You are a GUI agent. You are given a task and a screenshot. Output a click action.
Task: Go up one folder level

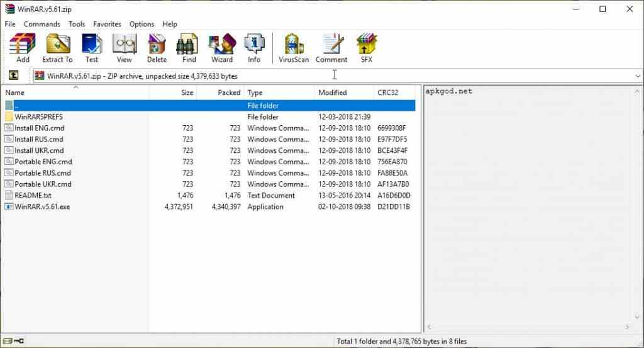point(14,75)
